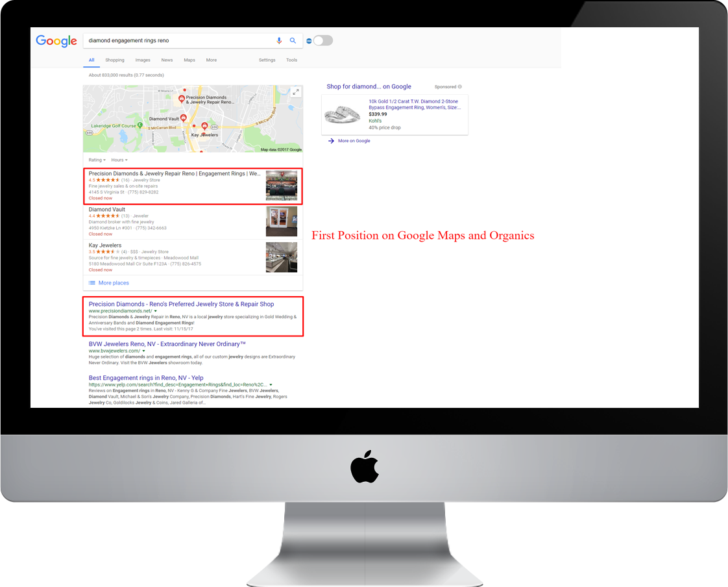Click the Kohl's store name in the ad
Screen dimensions: 728x587
pos(375,121)
